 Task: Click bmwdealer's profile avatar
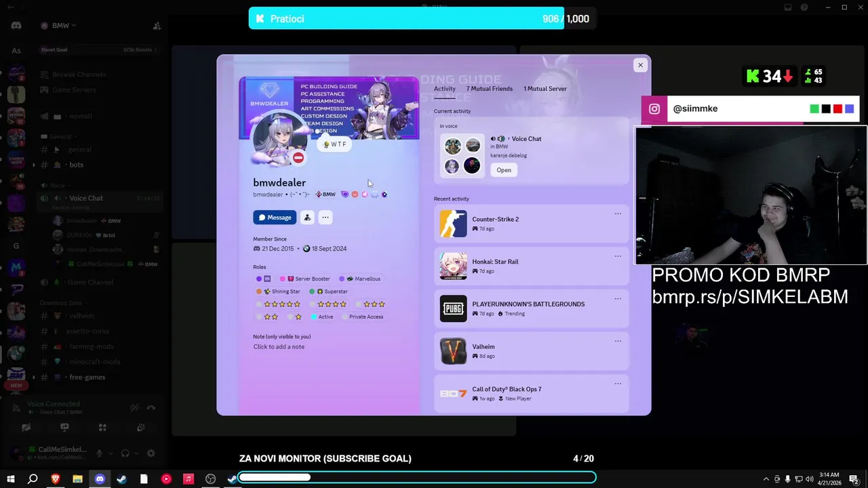click(x=279, y=138)
